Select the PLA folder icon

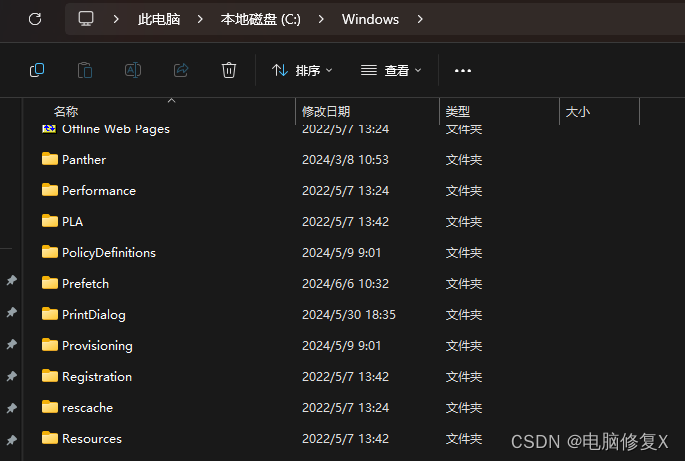click(x=50, y=221)
